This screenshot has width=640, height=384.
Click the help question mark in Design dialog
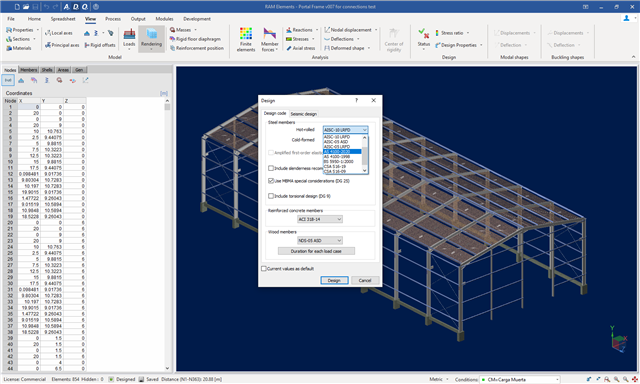click(x=356, y=100)
